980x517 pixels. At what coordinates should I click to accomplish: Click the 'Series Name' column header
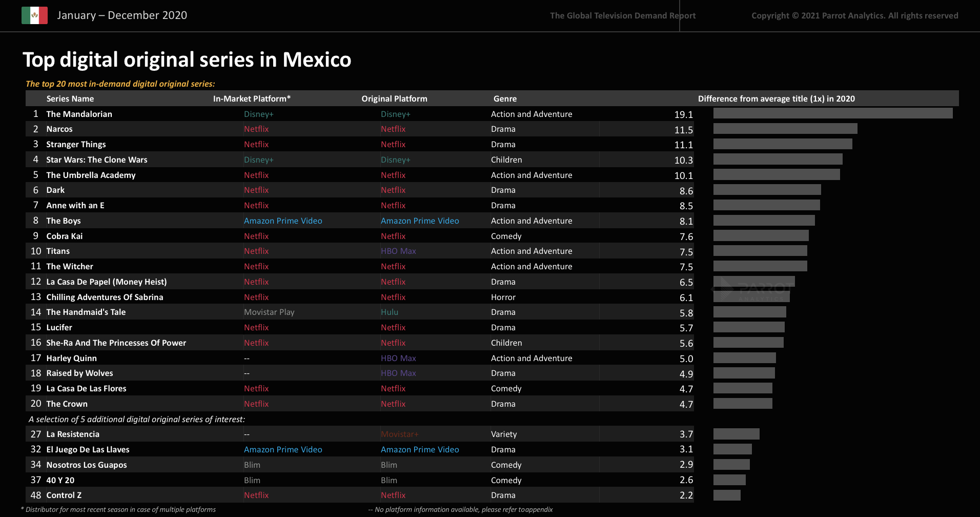point(70,98)
